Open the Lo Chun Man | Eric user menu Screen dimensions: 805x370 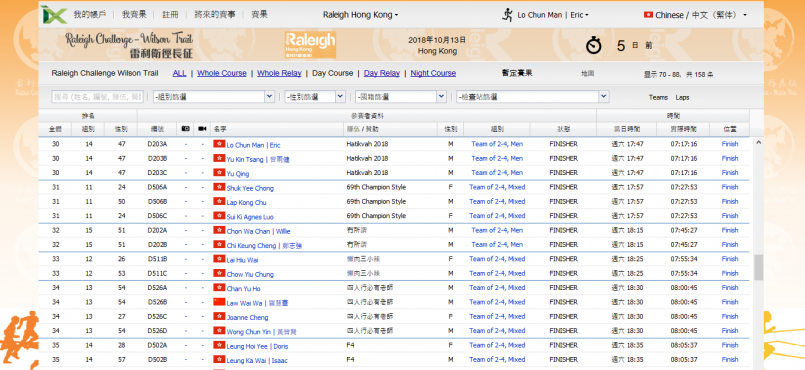(553, 15)
